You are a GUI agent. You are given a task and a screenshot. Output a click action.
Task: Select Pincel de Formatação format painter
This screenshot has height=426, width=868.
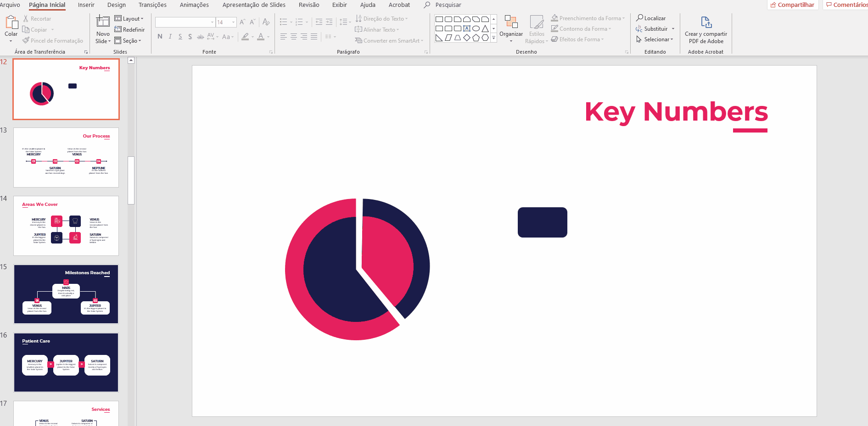tap(53, 41)
